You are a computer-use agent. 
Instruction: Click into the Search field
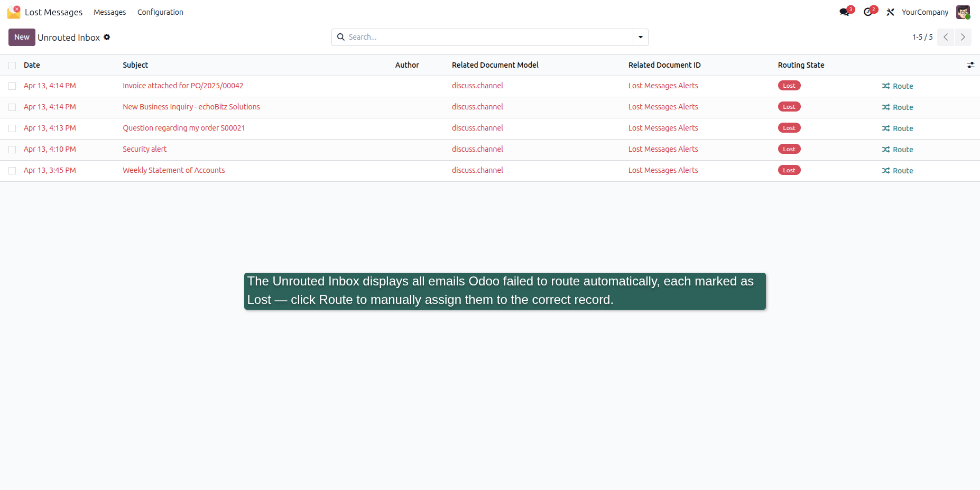click(x=489, y=37)
